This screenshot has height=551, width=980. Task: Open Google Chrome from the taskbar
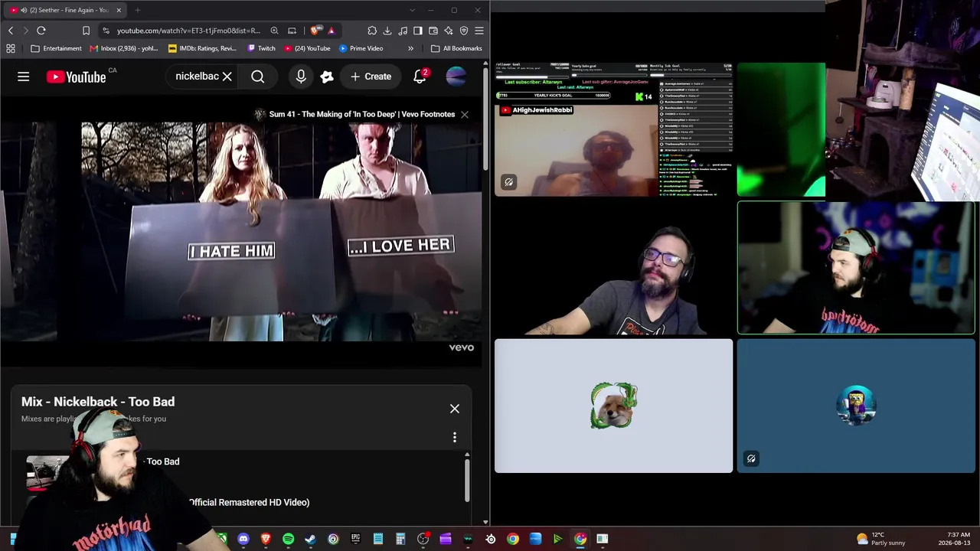tap(512, 539)
